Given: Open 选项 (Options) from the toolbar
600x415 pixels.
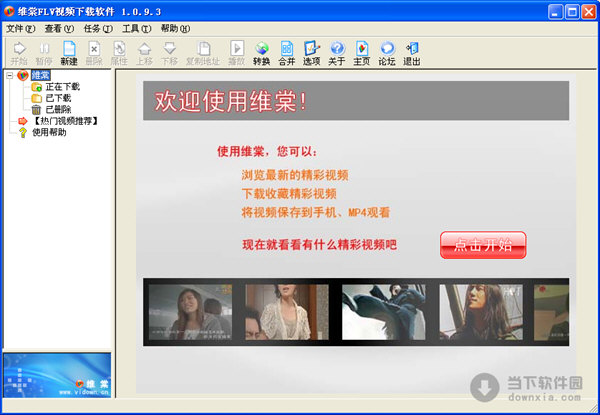Looking at the screenshot, I should point(311,53).
